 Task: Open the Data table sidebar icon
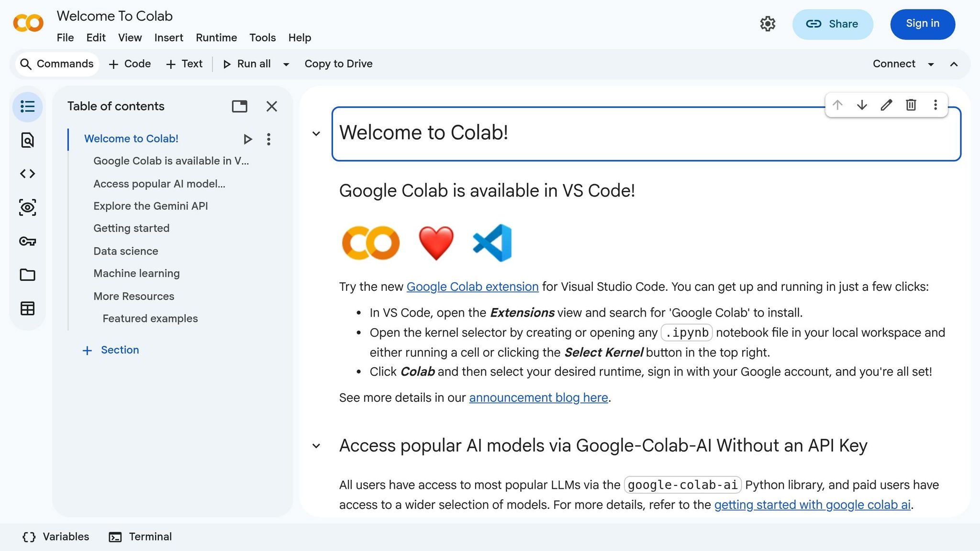click(27, 309)
